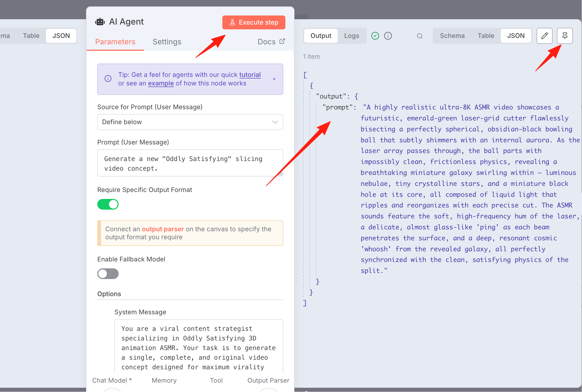
Task: Switch to the Settings tab
Action: (167, 42)
